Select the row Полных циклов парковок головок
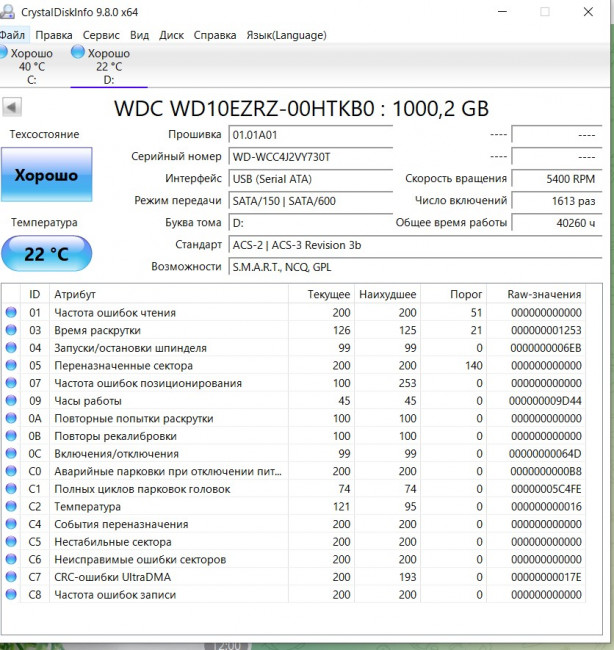 pyautogui.click(x=294, y=488)
